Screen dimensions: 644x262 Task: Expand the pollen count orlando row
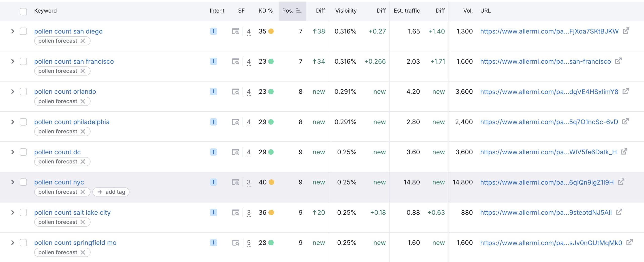pyautogui.click(x=13, y=92)
